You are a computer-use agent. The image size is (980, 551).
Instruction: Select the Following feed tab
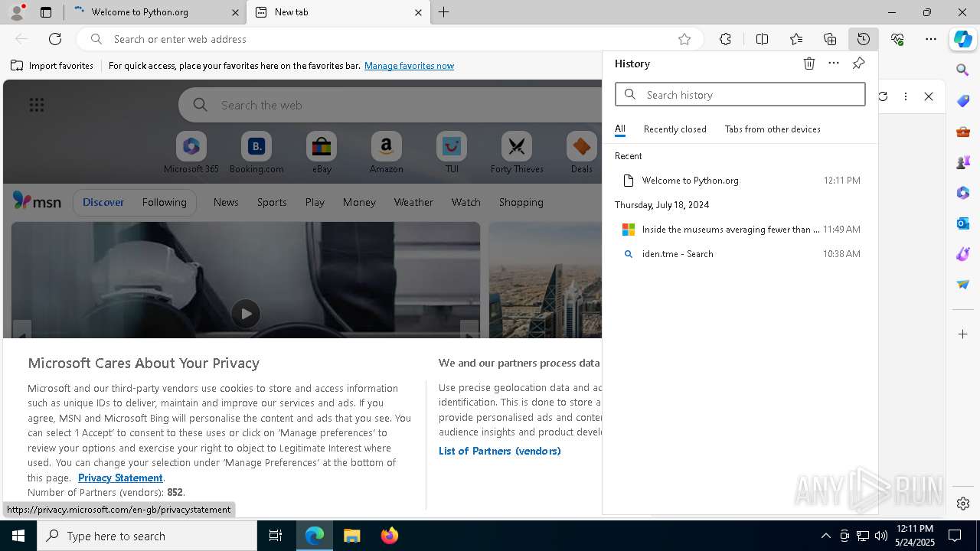pyautogui.click(x=164, y=202)
